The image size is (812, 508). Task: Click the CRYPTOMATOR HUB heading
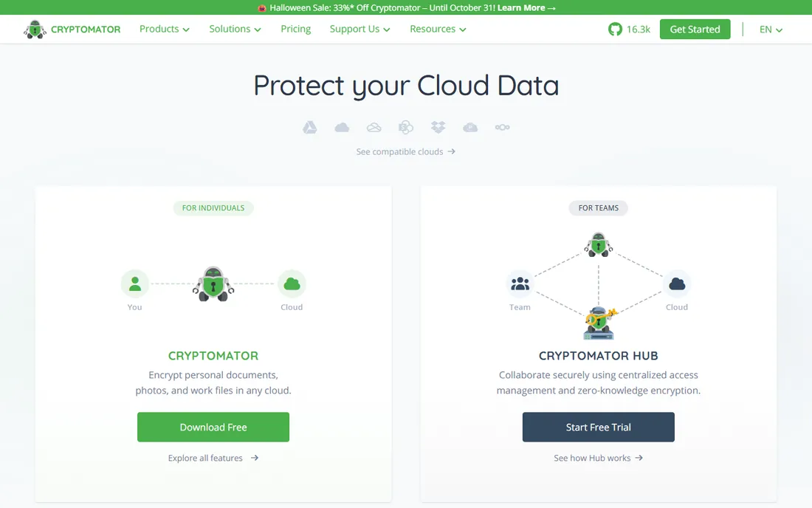pyautogui.click(x=598, y=356)
